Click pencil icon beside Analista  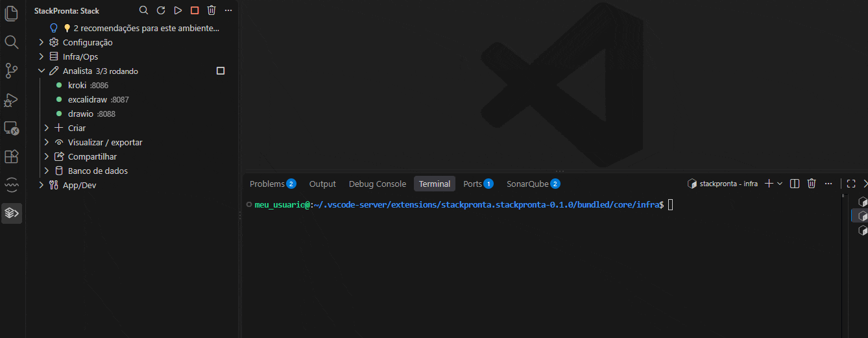[x=54, y=71]
